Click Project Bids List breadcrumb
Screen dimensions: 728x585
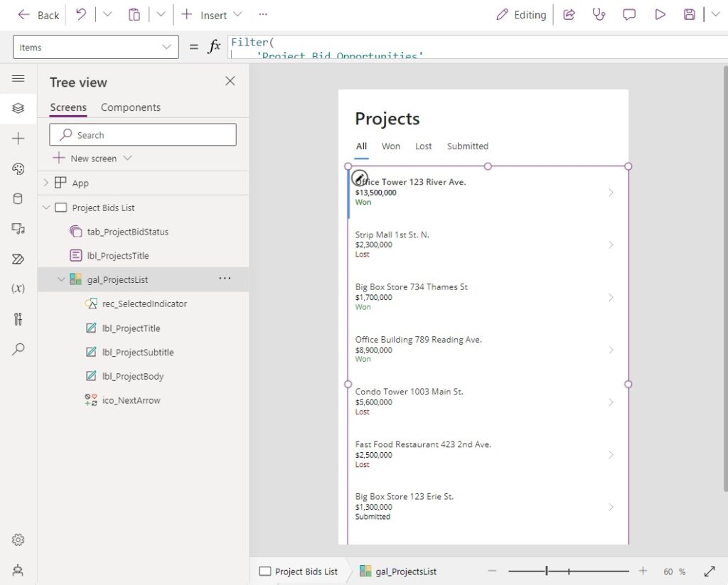(299, 571)
